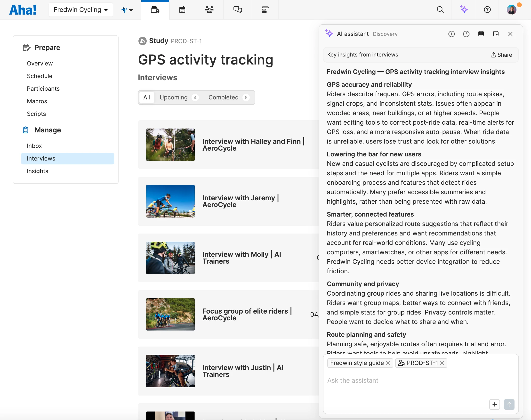
Task: Click the notes list icon in top navigation
Action: point(265,10)
